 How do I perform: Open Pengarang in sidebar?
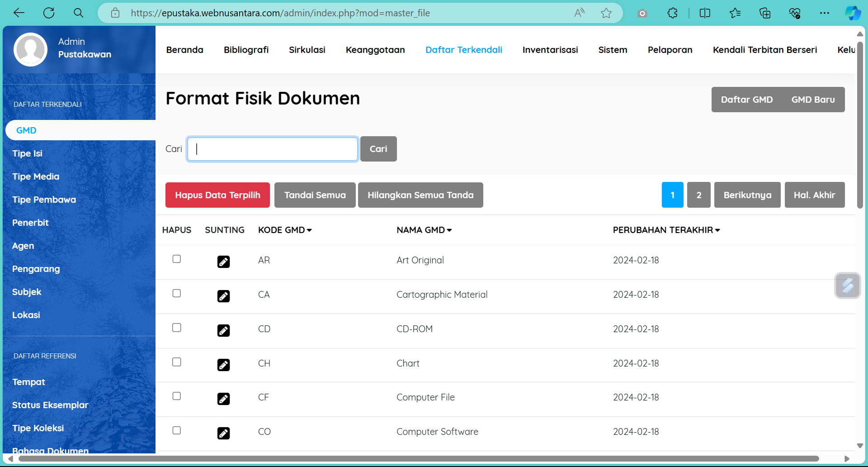(36, 269)
